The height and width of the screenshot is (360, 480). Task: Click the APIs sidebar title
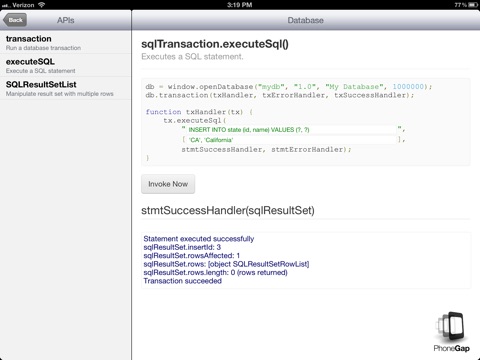click(65, 20)
